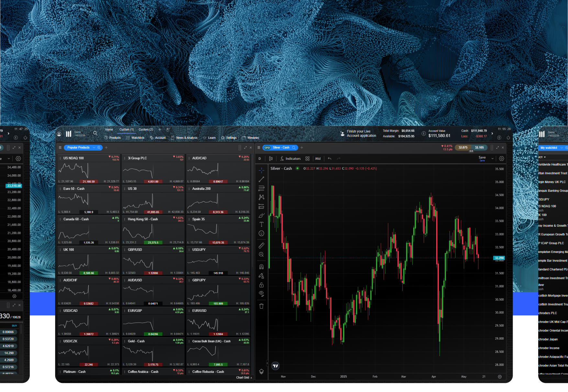Click the Popular Products search magnifier

[99, 147]
